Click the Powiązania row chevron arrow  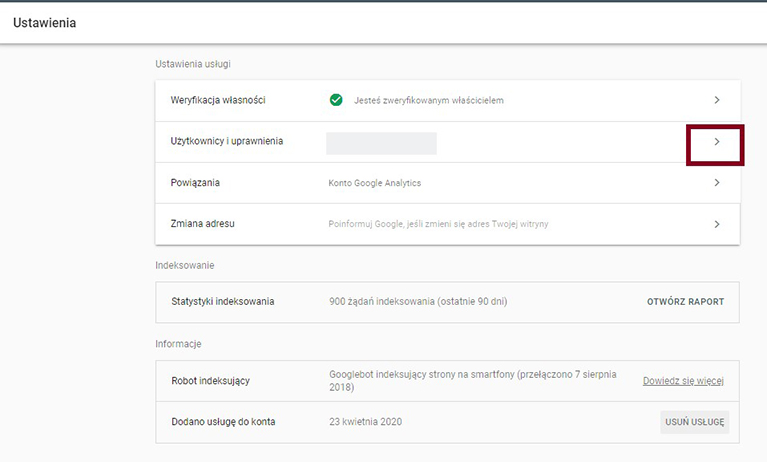[x=717, y=183]
